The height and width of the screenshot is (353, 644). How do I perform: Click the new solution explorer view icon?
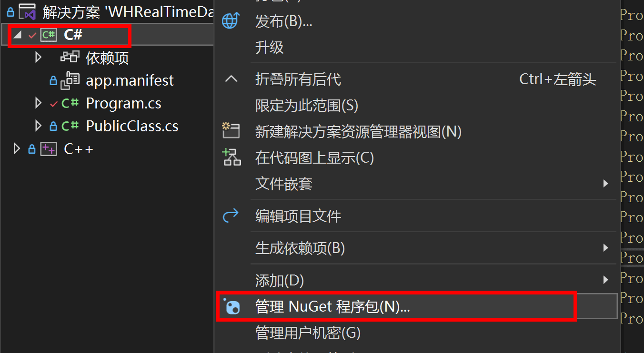tap(231, 131)
